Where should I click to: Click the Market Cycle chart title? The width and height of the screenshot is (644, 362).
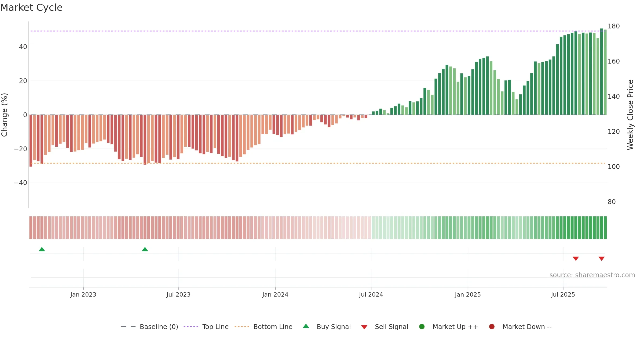pyautogui.click(x=31, y=8)
